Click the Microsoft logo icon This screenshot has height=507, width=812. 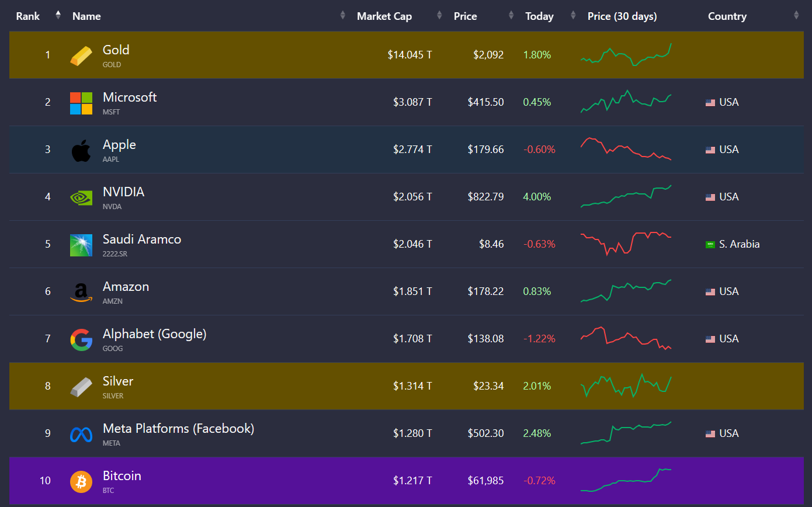coord(81,103)
